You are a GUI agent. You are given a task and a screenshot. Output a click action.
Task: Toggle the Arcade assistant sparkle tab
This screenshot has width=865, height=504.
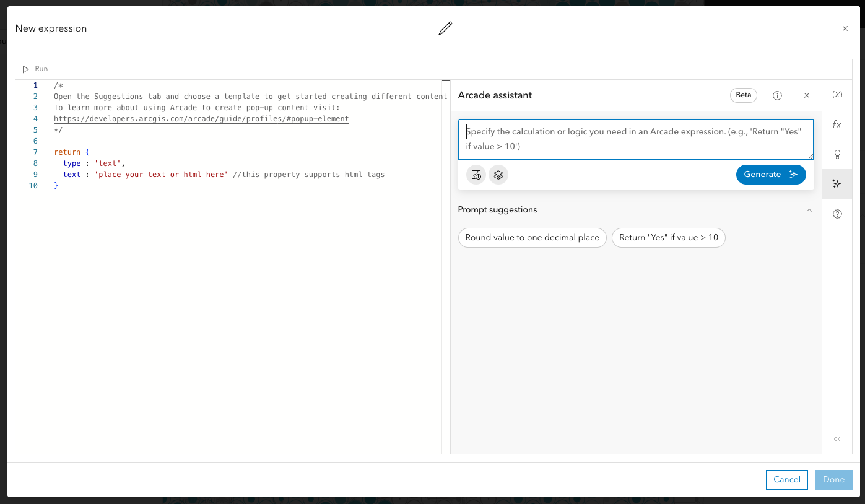[837, 184]
